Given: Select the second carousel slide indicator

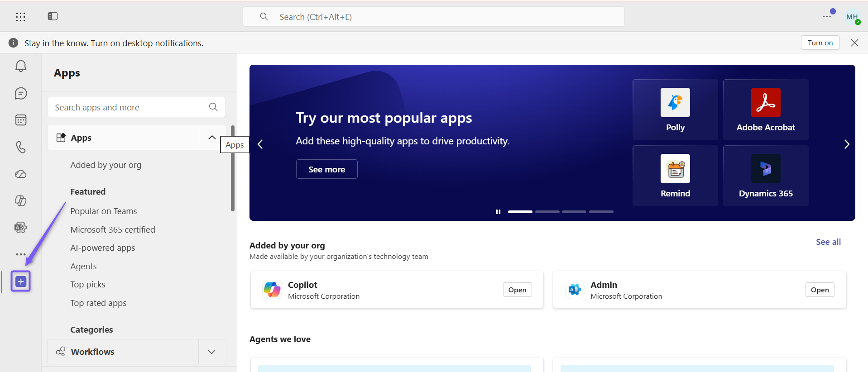Looking at the screenshot, I should (547, 212).
